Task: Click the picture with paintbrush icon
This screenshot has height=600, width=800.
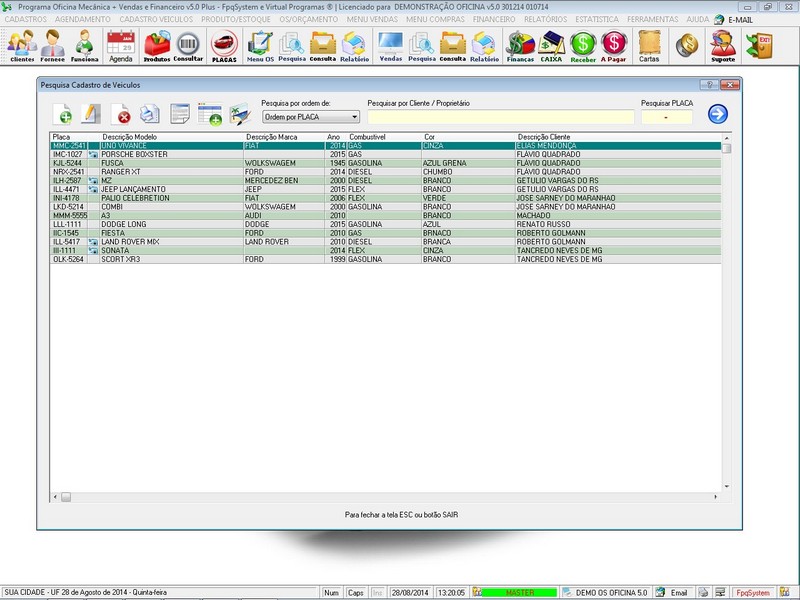Action: point(240,114)
